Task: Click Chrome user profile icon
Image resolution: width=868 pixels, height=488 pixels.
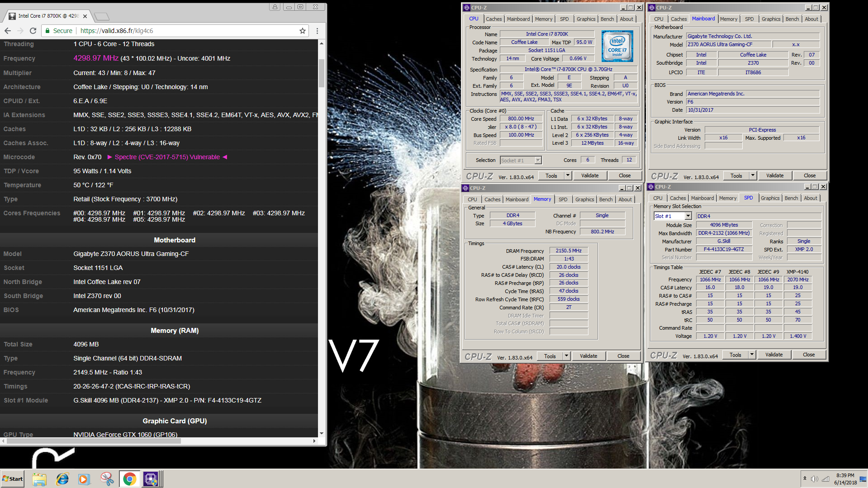Action: click(275, 7)
